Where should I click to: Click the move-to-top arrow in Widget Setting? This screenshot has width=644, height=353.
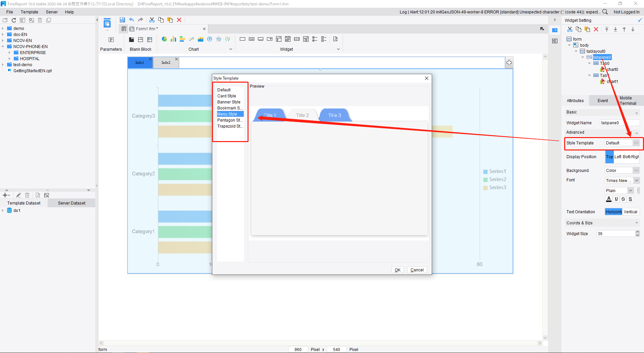[607, 29]
